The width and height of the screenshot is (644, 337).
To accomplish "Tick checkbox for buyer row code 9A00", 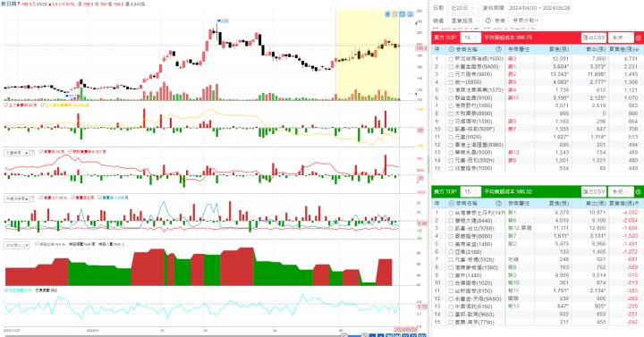I will click(x=451, y=66).
